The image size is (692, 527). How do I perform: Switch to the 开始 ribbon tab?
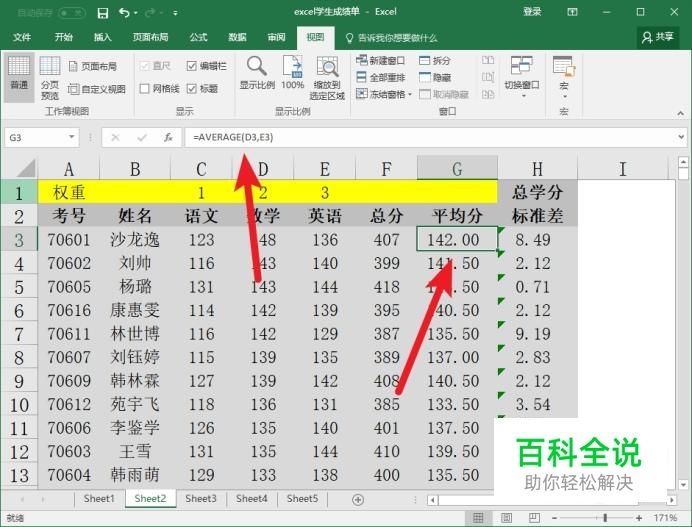point(64,38)
